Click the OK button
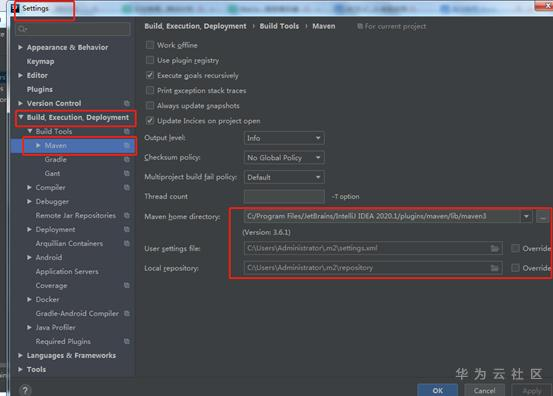Image resolution: width=553 pixels, height=396 pixels. click(x=438, y=390)
